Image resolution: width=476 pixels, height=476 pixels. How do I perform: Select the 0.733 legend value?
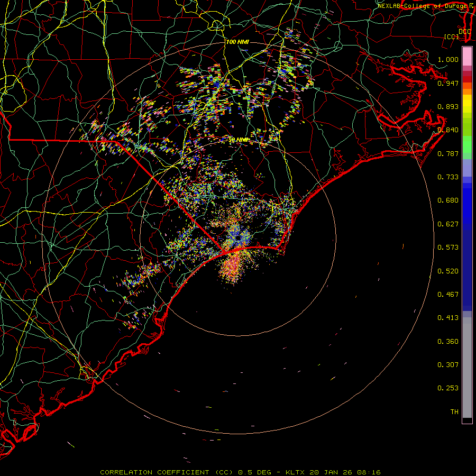(448, 177)
